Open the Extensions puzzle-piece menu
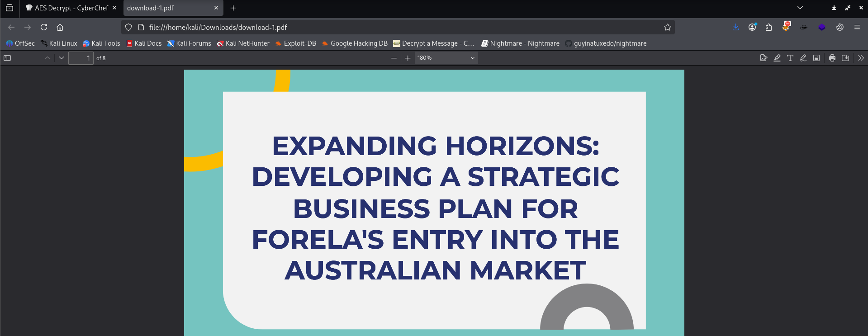 pyautogui.click(x=768, y=27)
